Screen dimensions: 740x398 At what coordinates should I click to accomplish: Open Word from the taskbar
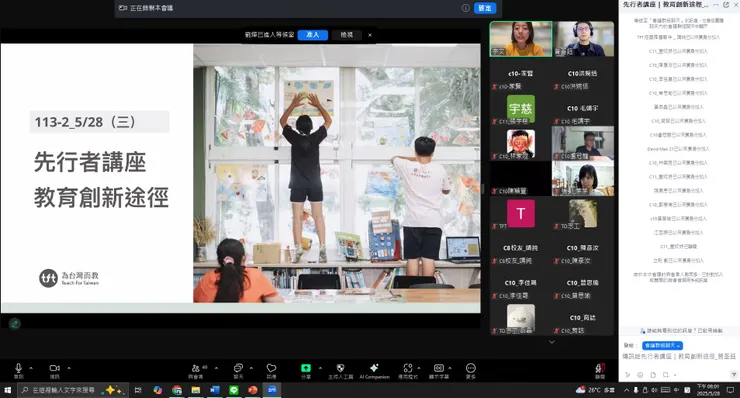pyautogui.click(x=215, y=390)
